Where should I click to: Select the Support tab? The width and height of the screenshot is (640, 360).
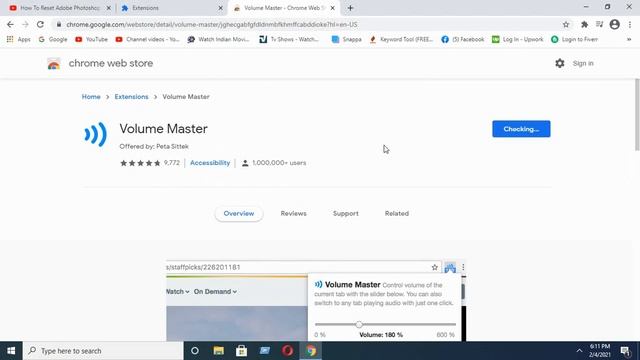point(346,213)
